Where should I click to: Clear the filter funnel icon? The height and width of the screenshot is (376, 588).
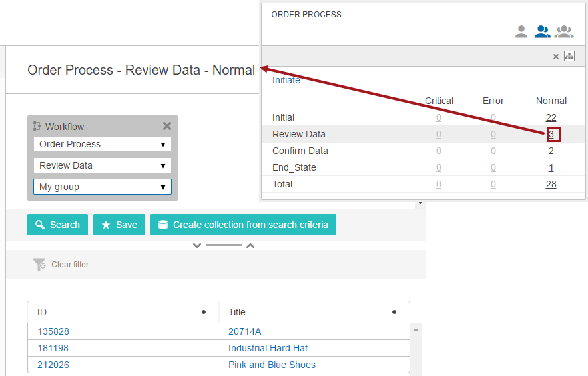[39, 265]
